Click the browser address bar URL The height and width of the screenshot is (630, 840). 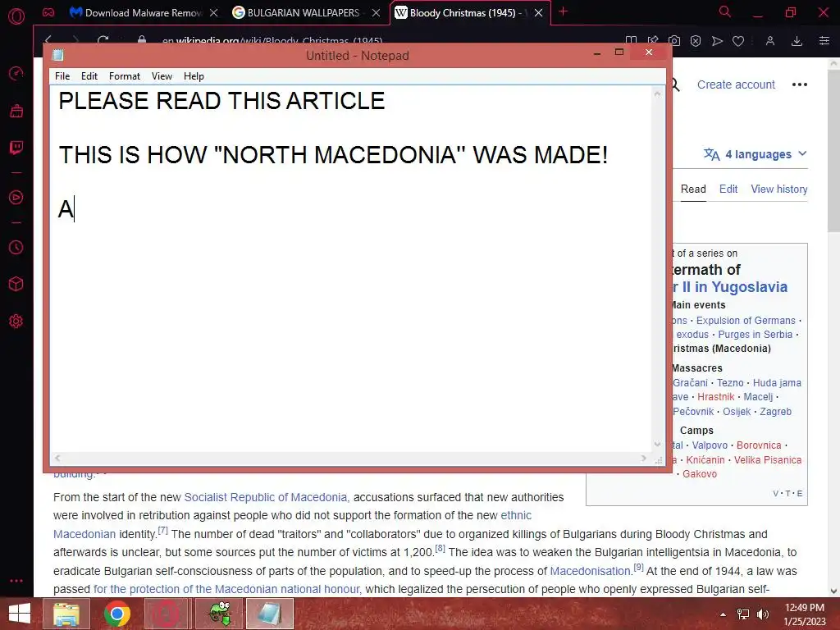click(x=272, y=41)
